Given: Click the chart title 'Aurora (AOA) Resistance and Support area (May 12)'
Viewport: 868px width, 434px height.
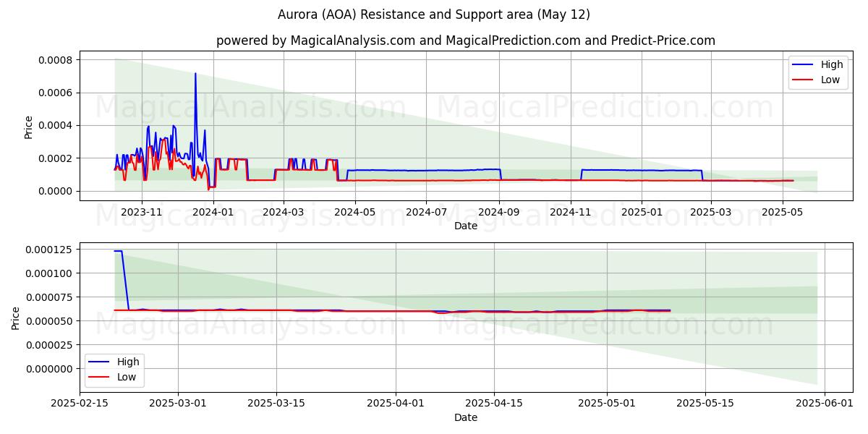Looking at the screenshot, I should [x=434, y=14].
